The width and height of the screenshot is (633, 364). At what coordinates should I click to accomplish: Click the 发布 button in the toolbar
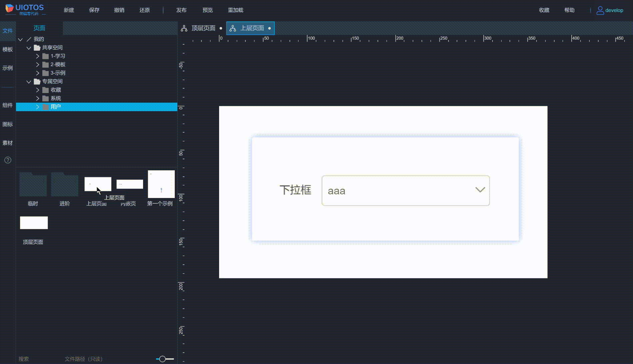(181, 10)
